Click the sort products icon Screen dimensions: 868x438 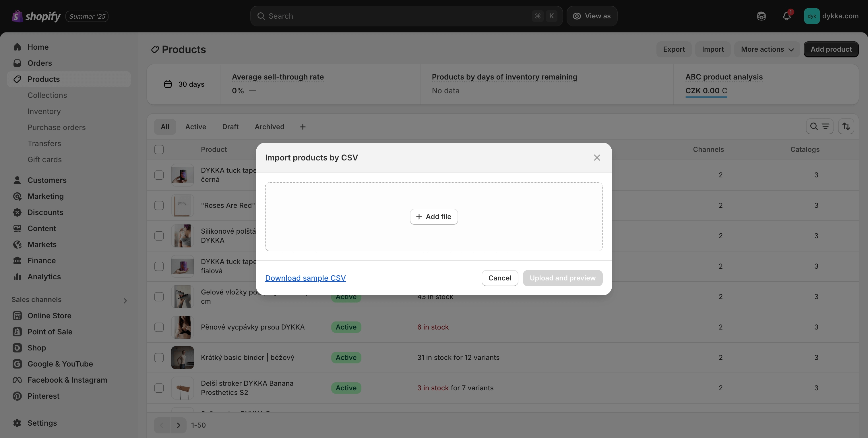point(846,127)
